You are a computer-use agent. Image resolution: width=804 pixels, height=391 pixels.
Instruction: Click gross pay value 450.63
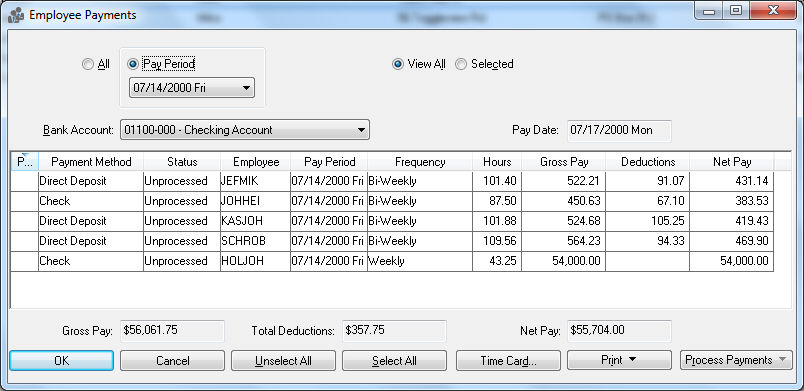click(564, 201)
